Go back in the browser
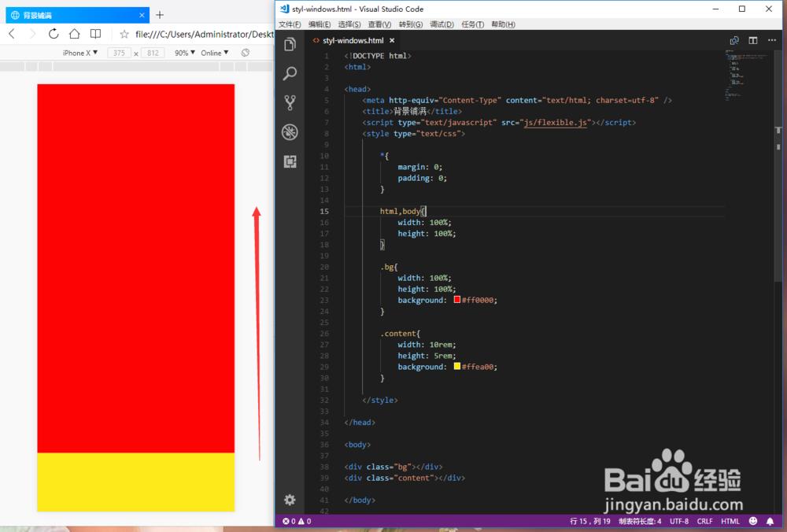787x532 pixels. point(12,34)
